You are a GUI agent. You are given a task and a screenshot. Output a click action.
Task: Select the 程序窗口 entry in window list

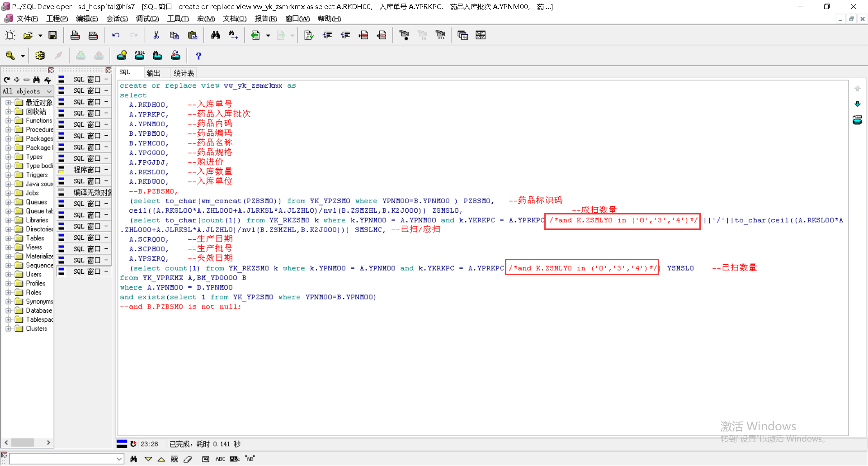pyautogui.click(x=87, y=170)
